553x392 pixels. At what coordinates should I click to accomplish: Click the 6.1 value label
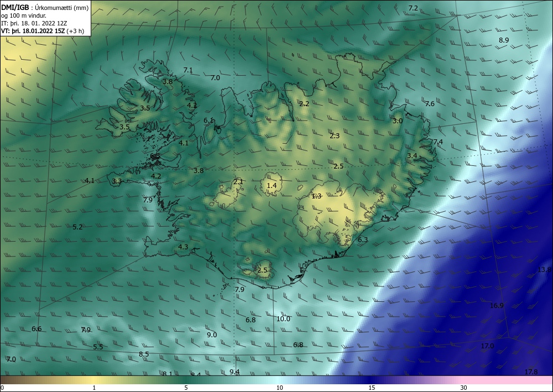click(208, 120)
